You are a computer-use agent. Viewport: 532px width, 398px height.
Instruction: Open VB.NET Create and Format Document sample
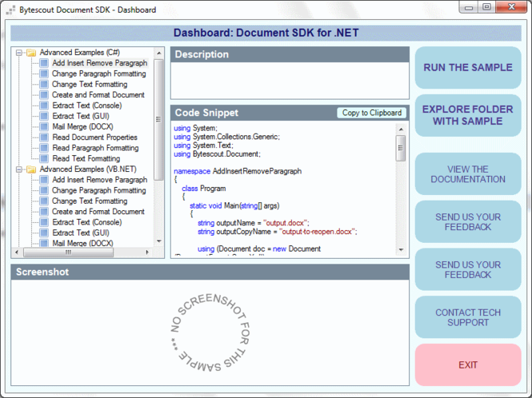(x=98, y=212)
